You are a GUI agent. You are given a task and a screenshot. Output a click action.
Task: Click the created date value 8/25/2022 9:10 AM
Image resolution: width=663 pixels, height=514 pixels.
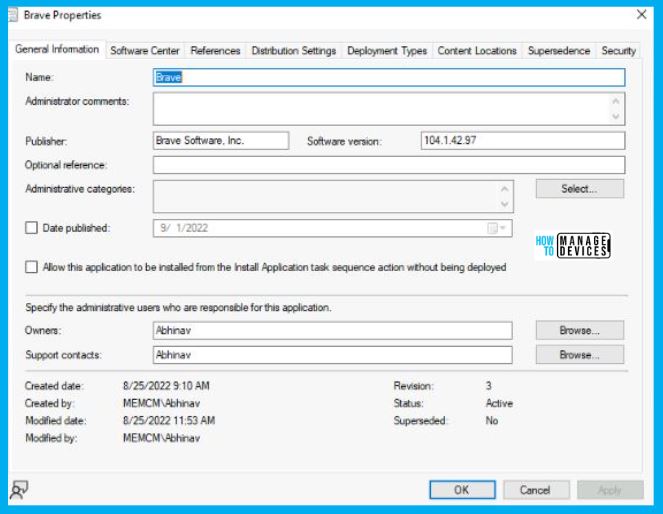tap(166, 386)
